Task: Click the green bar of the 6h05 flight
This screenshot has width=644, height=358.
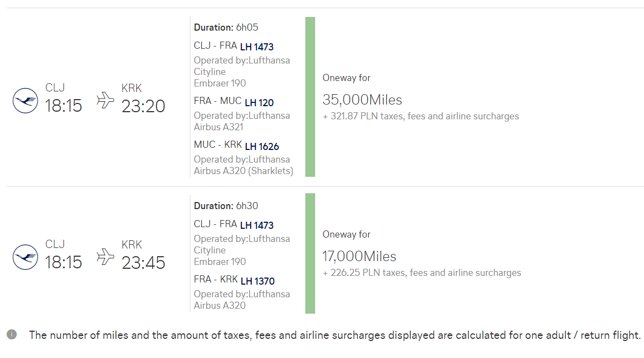Action: tap(310, 97)
